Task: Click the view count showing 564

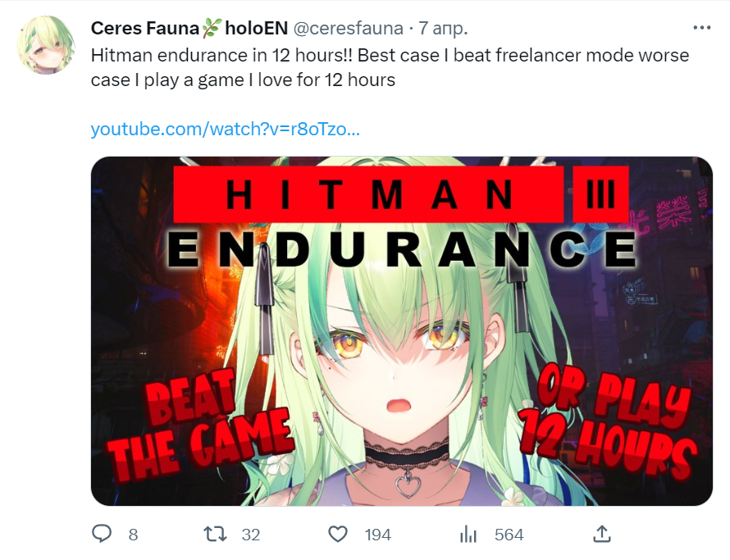Action: [x=509, y=535]
